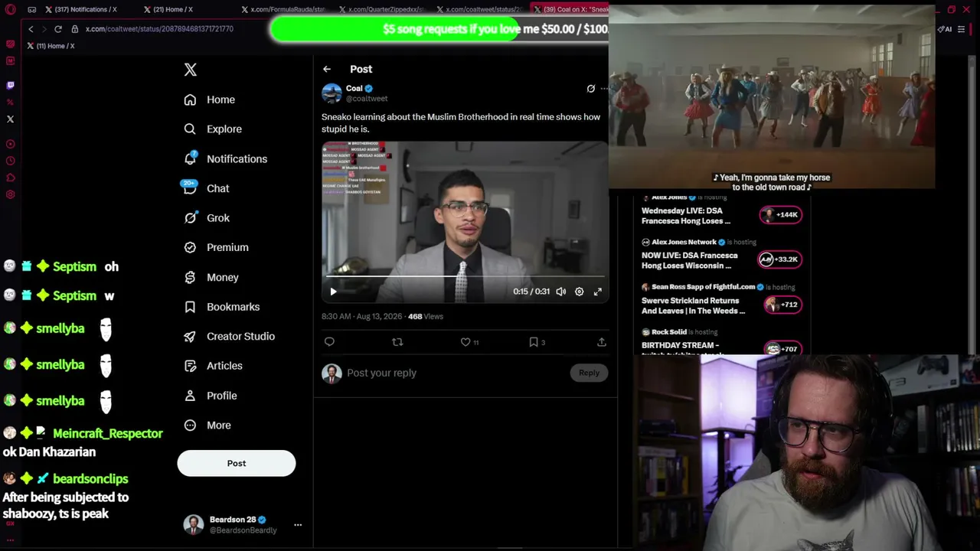Open Creator Studio in the sidebar

coord(230,336)
